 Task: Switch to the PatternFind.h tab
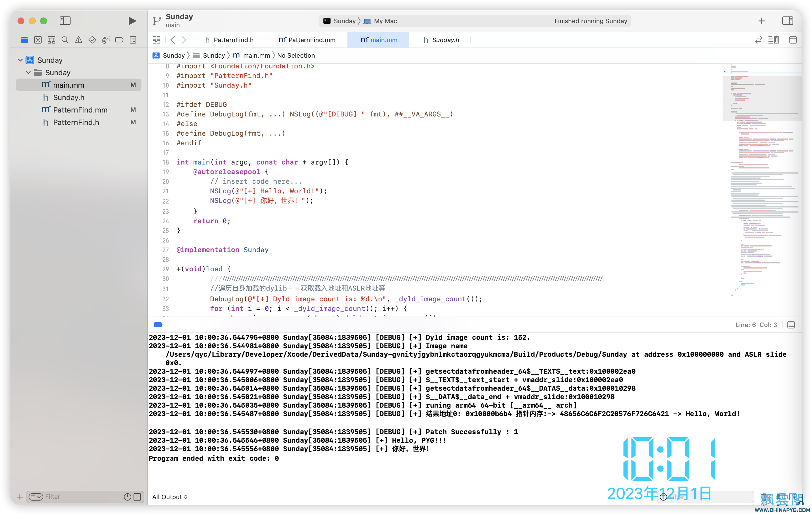click(x=229, y=40)
